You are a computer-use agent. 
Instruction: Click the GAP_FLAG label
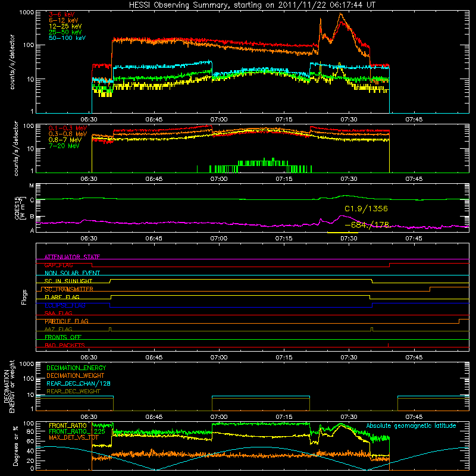(58, 265)
